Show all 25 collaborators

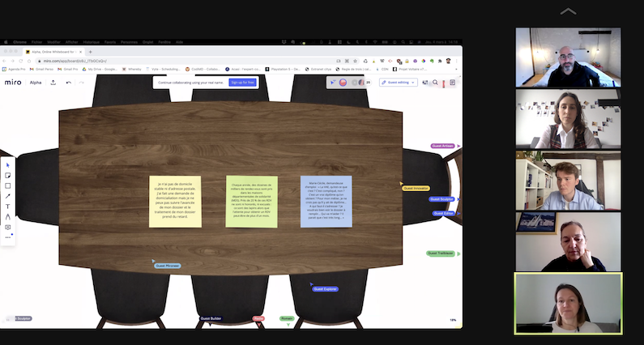click(368, 83)
